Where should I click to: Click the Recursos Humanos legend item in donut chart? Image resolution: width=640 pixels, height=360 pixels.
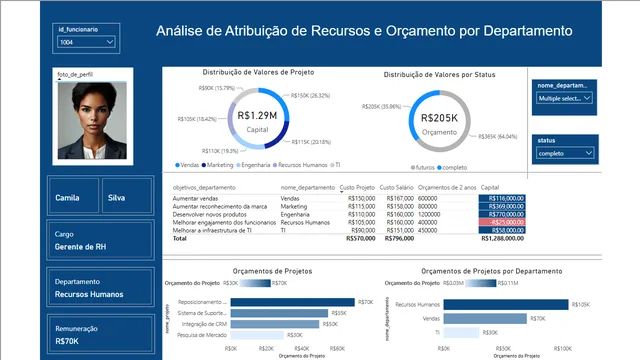[300, 165]
